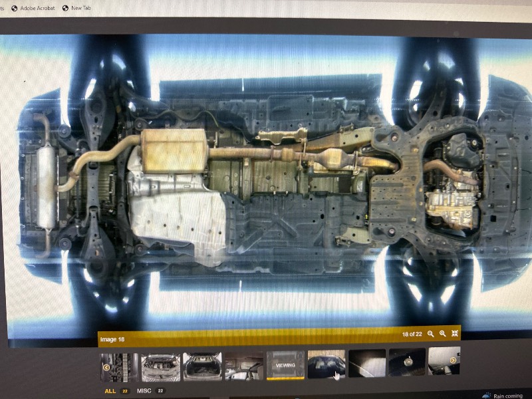Click the zoom out magnifier icon
532x399 pixels.
point(430,334)
